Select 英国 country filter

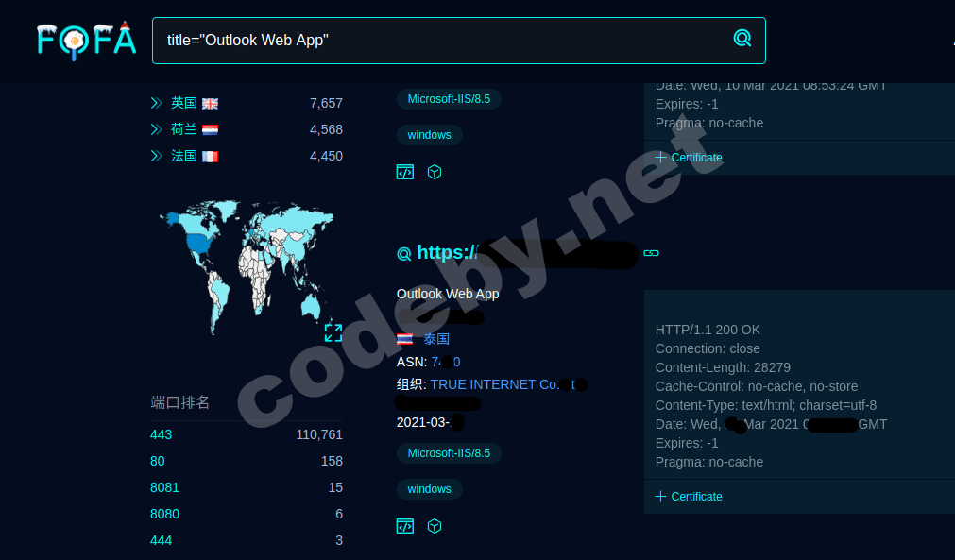pyautogui.click(x=184, y=103)
